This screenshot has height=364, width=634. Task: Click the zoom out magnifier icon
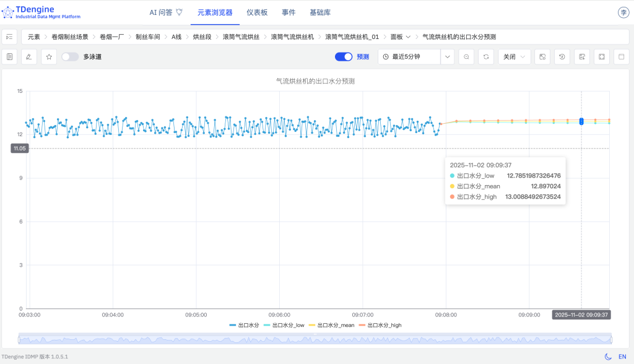point(467,56)
